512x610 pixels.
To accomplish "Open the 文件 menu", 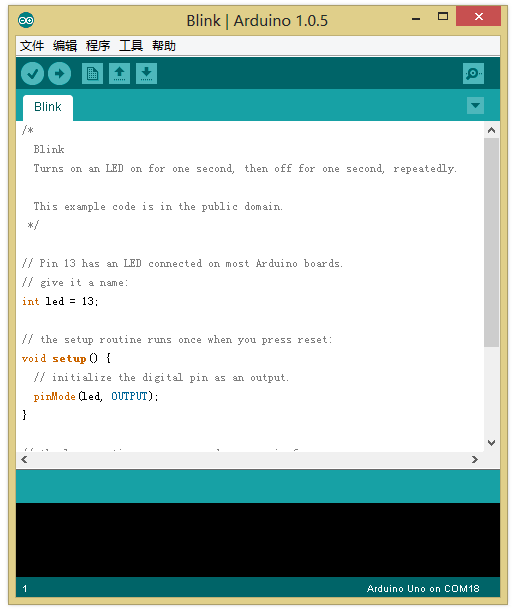I will click(32, 46).
